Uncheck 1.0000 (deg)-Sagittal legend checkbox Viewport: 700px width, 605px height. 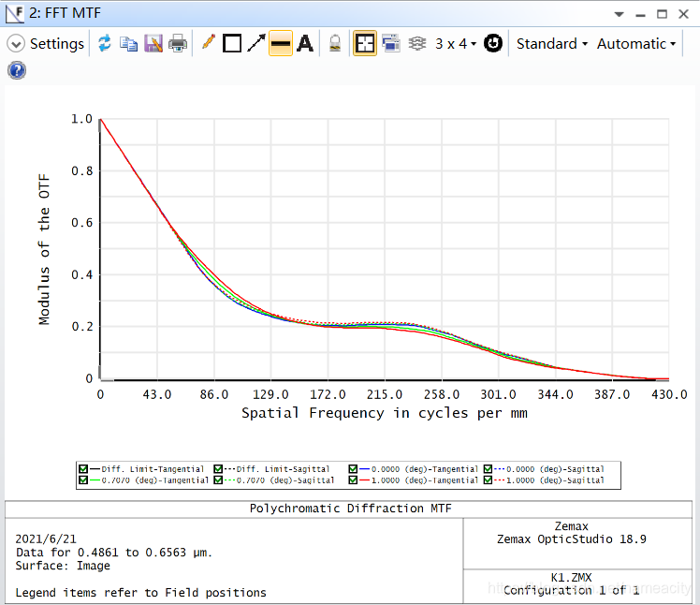488,480
